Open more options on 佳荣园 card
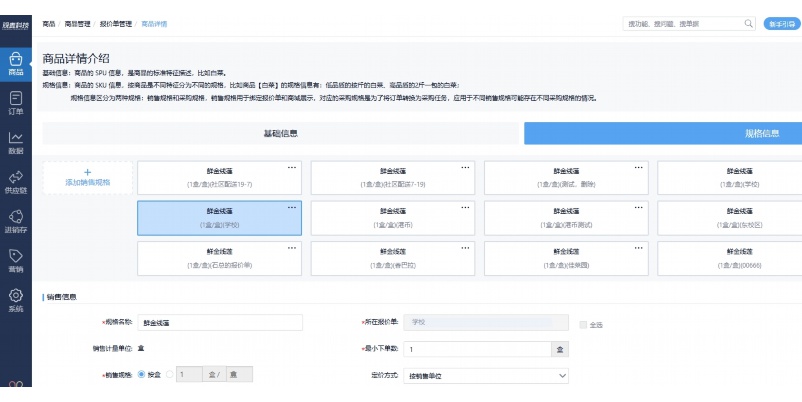This screenshot has height=402, width=802. point(638,248)
